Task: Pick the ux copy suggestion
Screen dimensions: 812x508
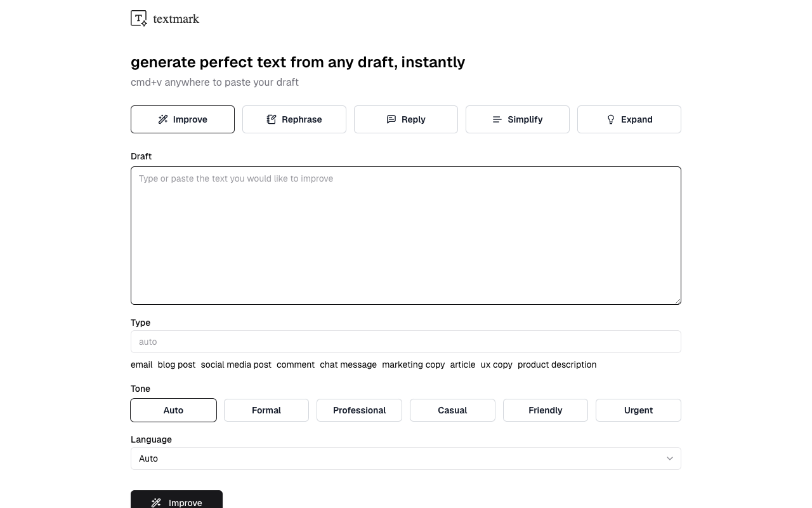Action: [x=497, y=364]
